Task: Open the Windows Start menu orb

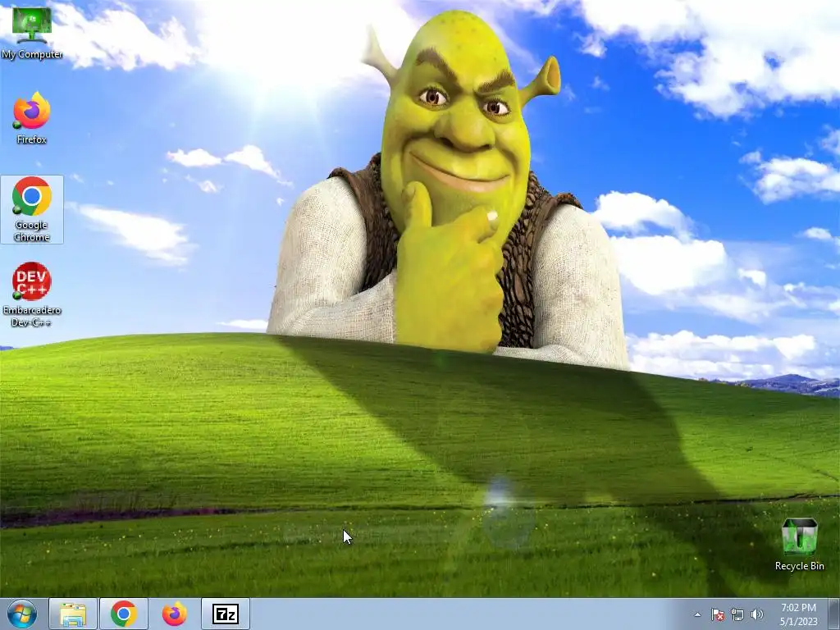Action: (x=22, y=614)
